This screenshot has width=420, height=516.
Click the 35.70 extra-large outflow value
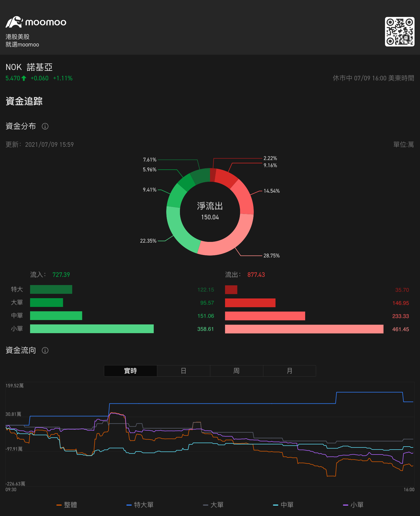[402, 290]
